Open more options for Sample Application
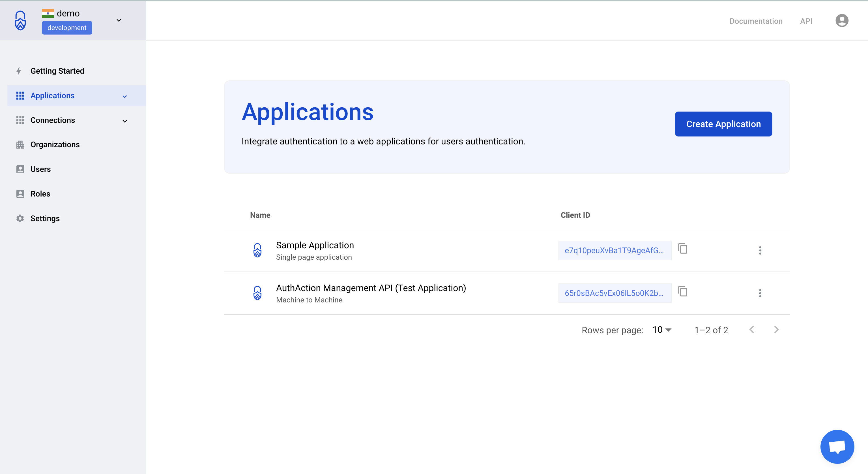 click(760, 251)
